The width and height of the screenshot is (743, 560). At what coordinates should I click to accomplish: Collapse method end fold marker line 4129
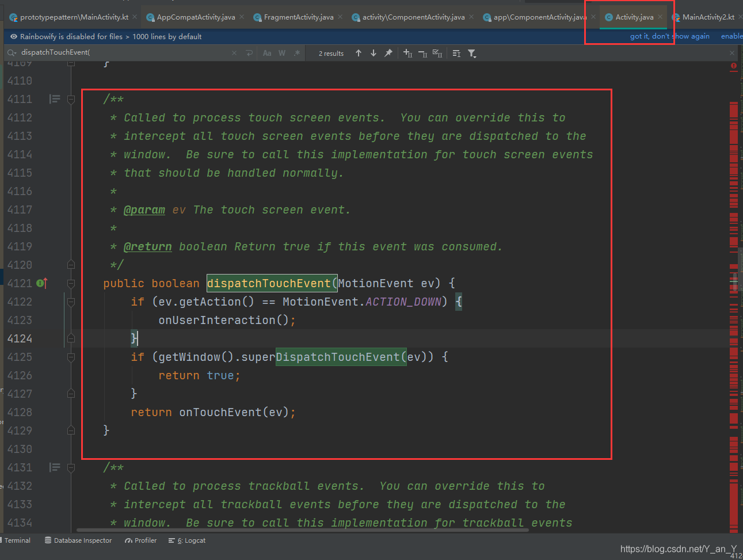pyautogui.click(x=71, y=431)
